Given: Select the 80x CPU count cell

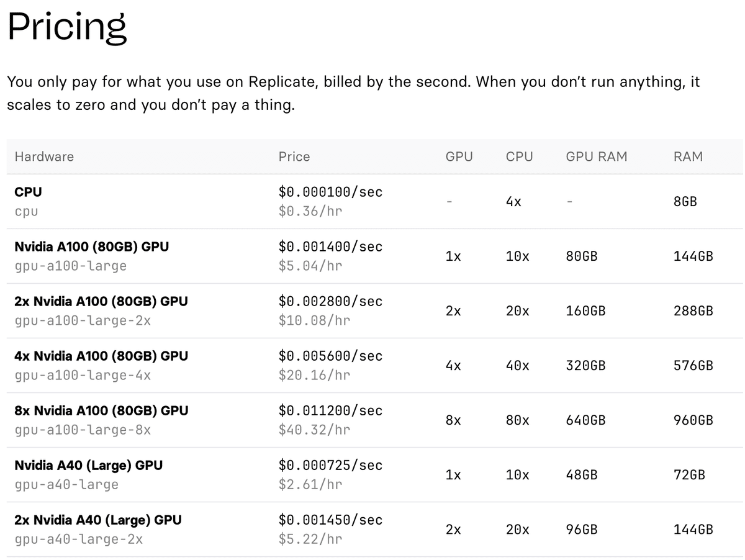Looking at the screenshot, I should pyautogui.click(x=517, y=420).
